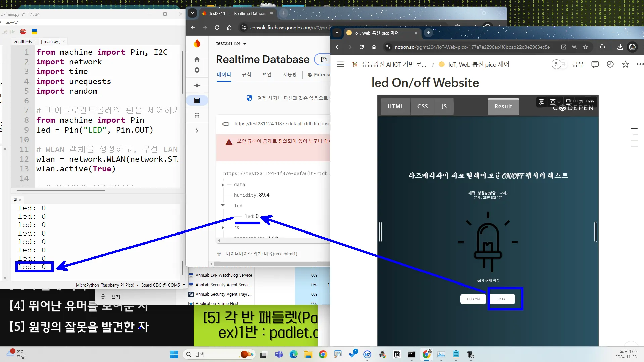The width and height of the screenshot is (644, 362).
Task: Select the 데이터 tab in Firebase
Action: tap(224, 75)
